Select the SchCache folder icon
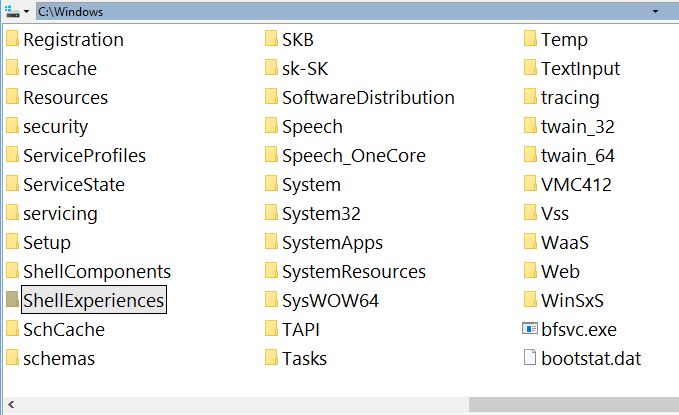679x415 pixels. (x=12, y=329)
